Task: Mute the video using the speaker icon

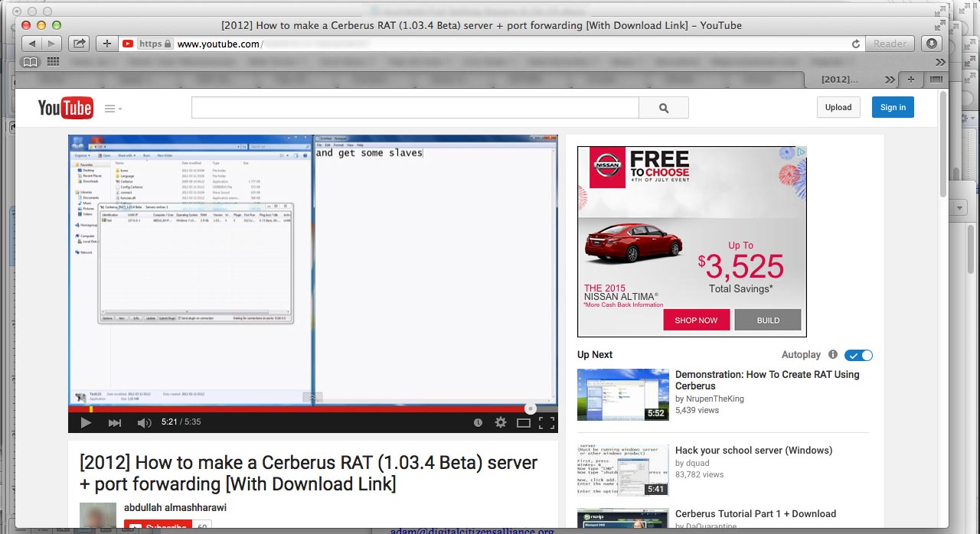Action: tap(144, 422)
